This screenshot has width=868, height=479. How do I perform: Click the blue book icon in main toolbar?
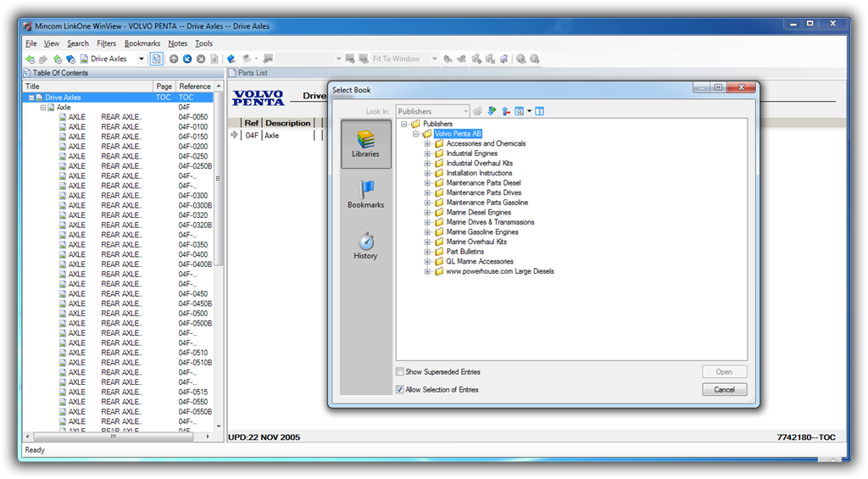231,58
